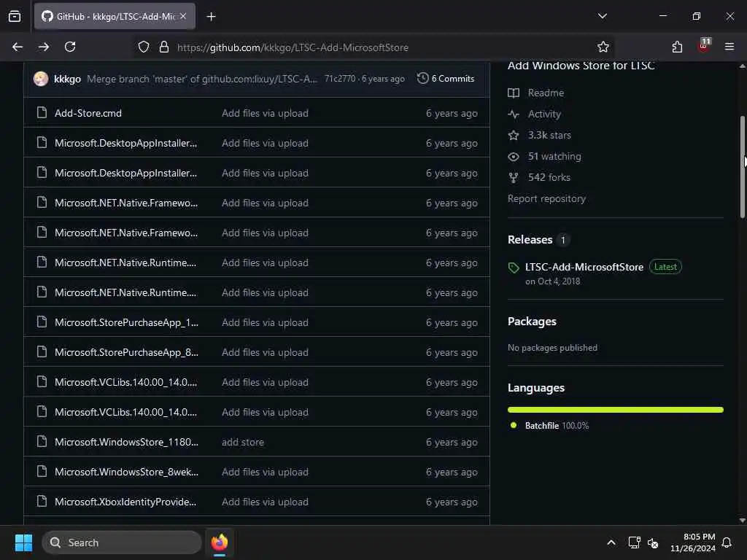Click the uBlock extension badge icon
Screen dimensions: 747x560
pos(704,45)
